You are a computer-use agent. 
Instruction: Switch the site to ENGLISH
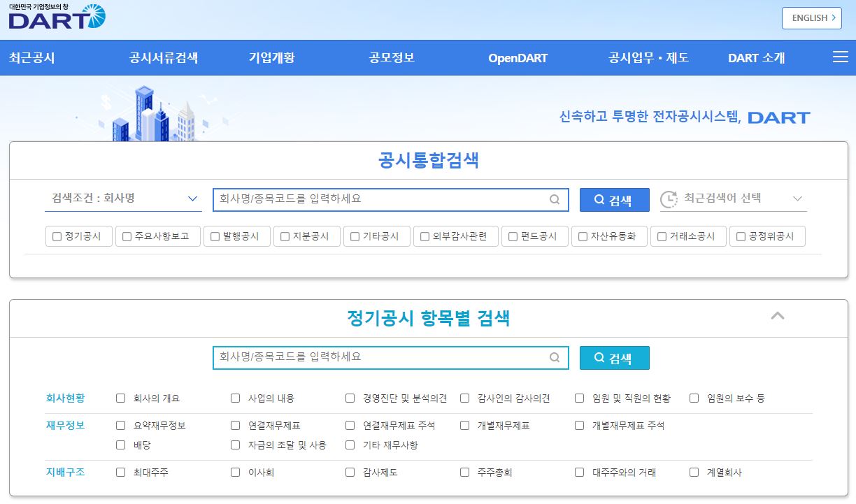tap(811, 18)
